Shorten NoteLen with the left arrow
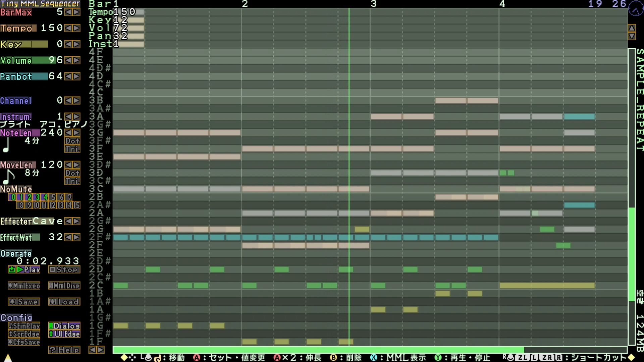The width and height of the screenshot is (644, 362). pos(68,133)
